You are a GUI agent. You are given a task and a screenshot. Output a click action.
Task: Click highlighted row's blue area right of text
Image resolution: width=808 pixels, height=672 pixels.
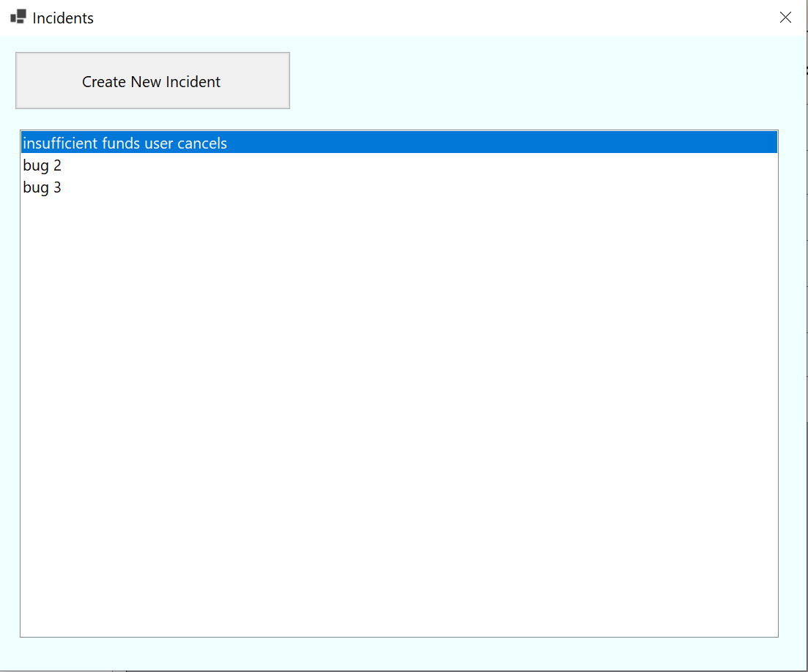point(513,143)
